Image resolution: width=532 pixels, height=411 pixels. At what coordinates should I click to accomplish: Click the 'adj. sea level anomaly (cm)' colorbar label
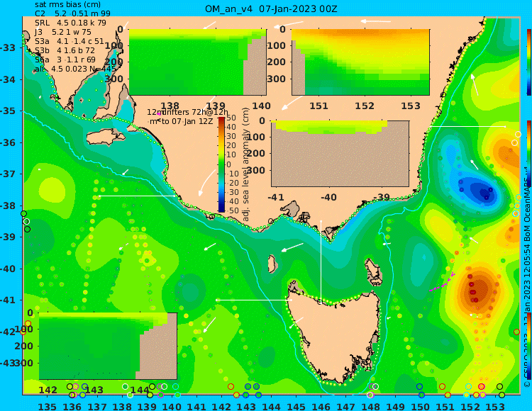click(x=245, y=164)
